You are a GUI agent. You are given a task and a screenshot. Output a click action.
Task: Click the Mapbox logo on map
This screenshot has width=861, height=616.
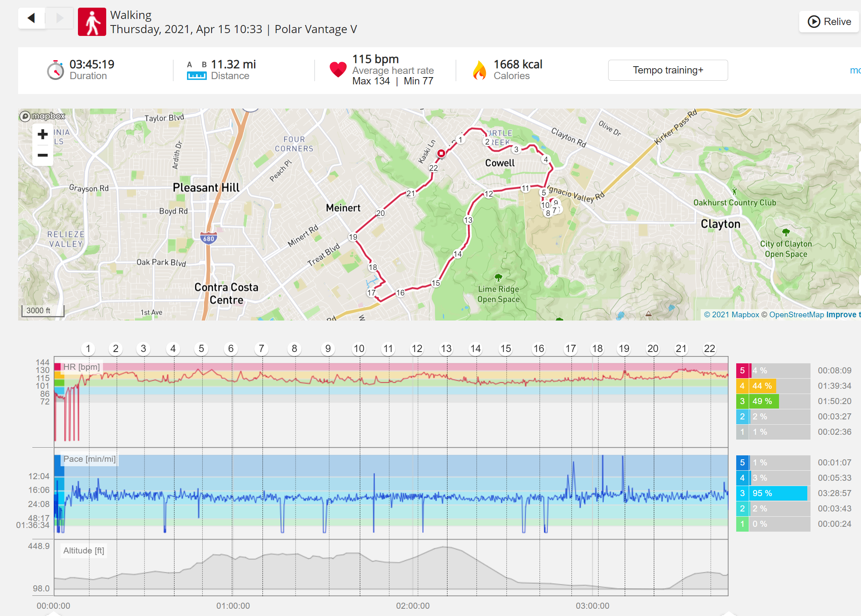[42, 116]
